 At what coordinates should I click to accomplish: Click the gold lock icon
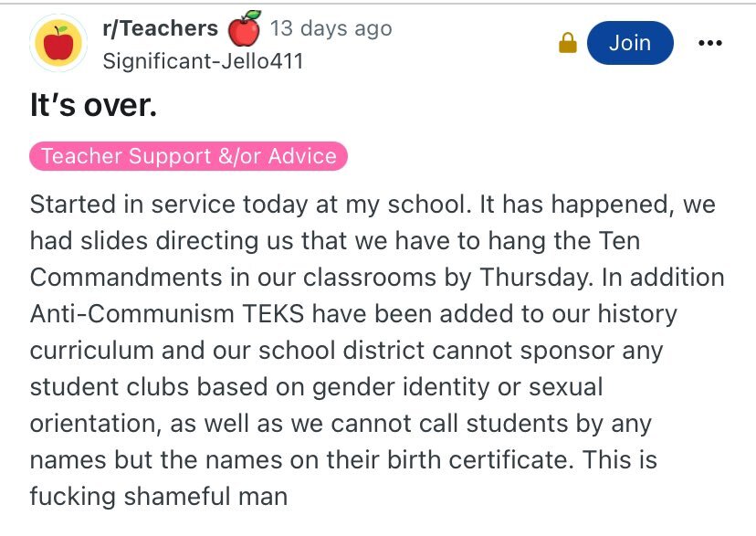[x=568, y=44]
